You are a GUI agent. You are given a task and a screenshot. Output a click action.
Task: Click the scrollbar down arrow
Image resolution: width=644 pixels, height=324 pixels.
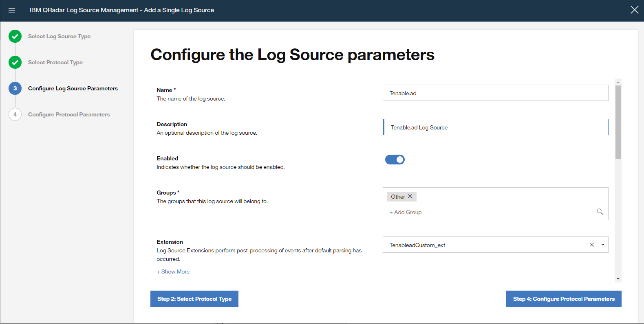[618, 279]
